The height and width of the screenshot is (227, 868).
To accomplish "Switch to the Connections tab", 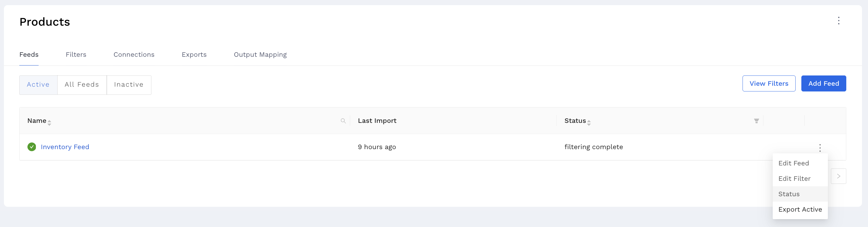I will tap(134, 54).
